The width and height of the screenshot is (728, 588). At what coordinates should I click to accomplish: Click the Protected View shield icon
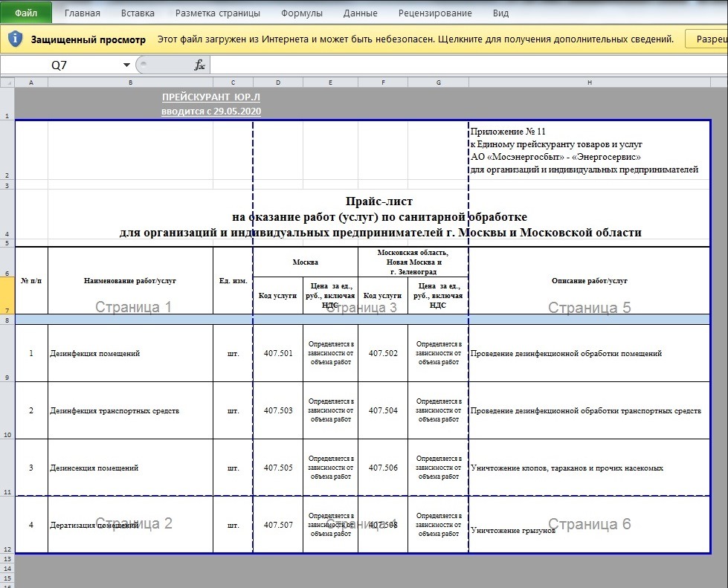(x=15, y=39)
